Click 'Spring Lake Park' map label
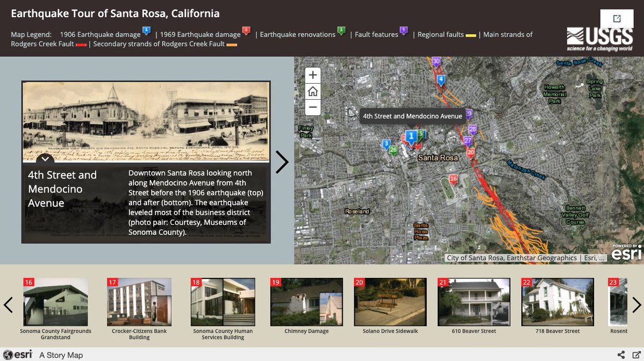The width and height of the screenshot is (644, 361). (x=595, y=89)
